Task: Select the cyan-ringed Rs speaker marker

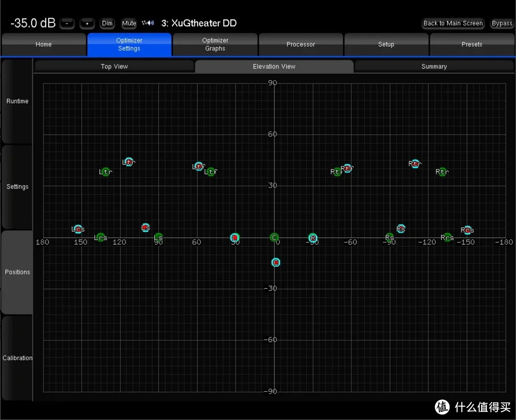Action: [x=401, y=229]
